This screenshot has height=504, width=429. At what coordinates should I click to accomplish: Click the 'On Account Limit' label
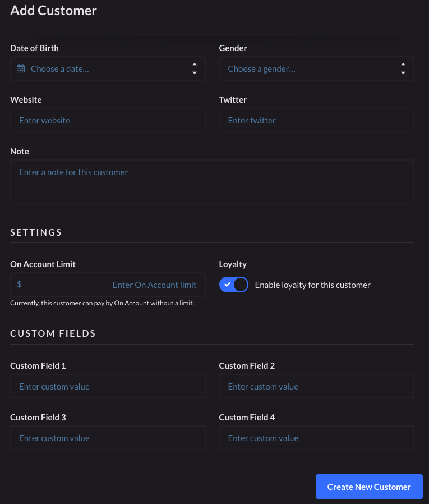point(43,264)
